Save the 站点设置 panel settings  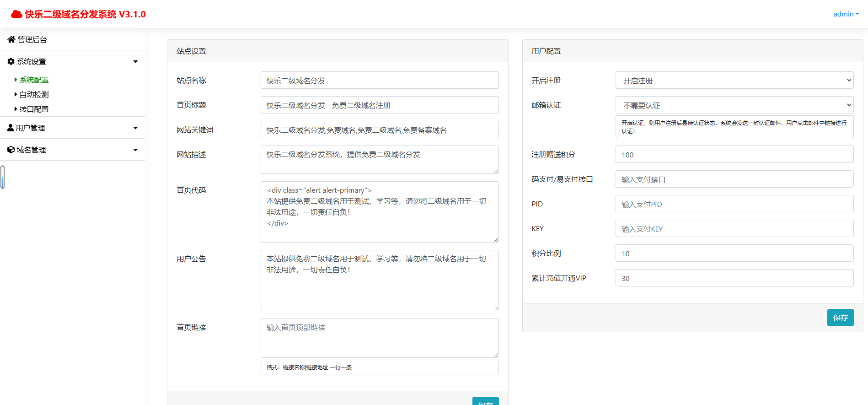click(x=485, y=401)
